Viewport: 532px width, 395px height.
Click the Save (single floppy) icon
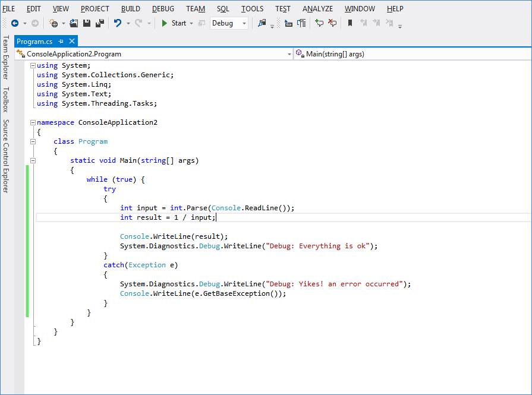[x=87, y=23]
